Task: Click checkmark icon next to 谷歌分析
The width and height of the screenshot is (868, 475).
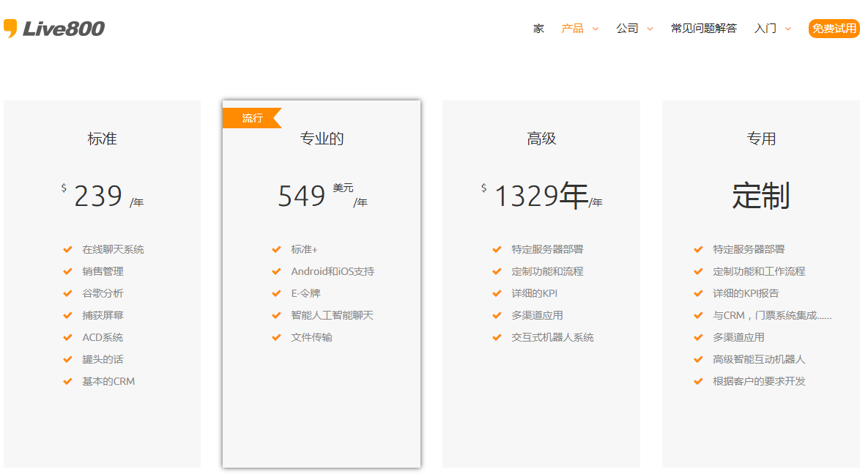Action: (67, 293)
